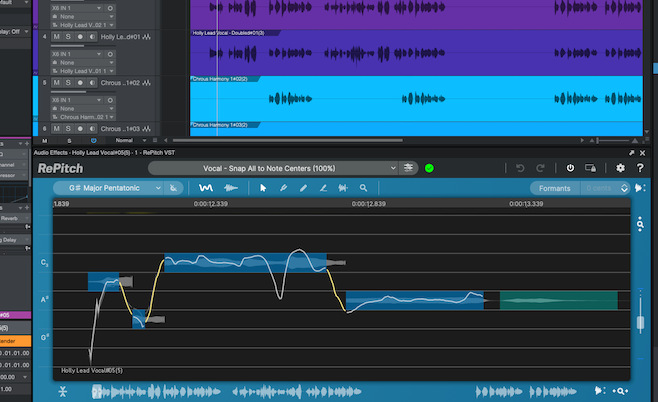Screen dimensions: 658x402
Task: Open Chrous Harm..02 1 layer dropdown
Action: coord(83,117)
